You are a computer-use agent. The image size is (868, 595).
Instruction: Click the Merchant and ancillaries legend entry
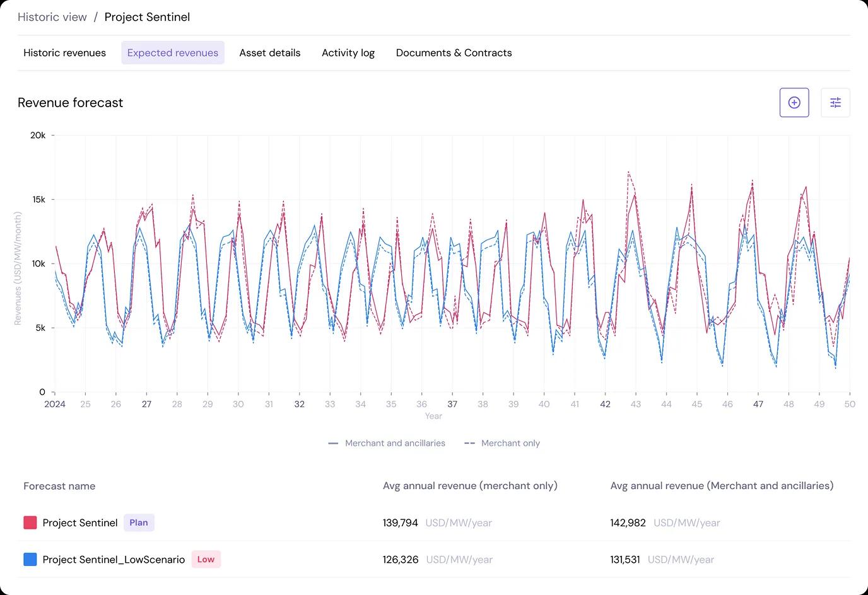coord(387,443)
